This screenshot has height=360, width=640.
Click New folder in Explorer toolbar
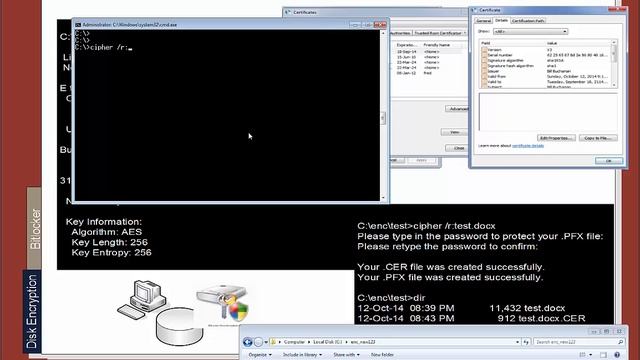[382, 355]
